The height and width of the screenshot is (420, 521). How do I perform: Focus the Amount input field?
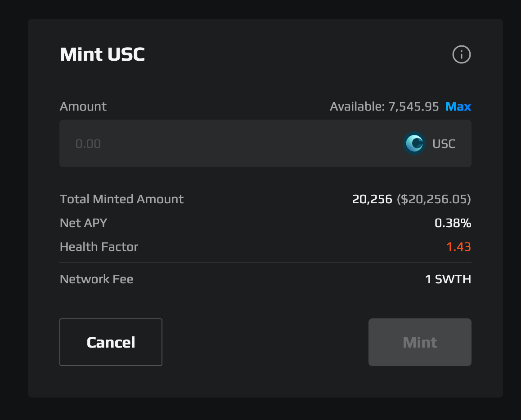pyautogui.click(x=265, y=143)
